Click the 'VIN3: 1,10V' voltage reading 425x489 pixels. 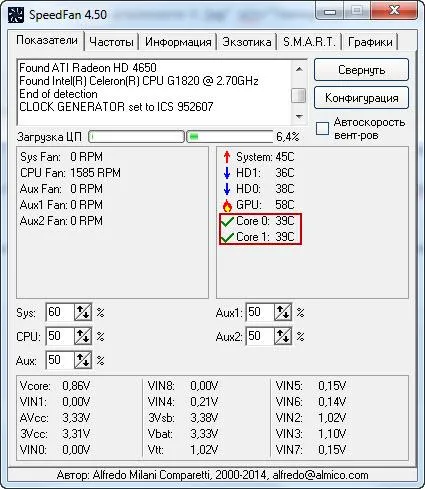click(x=311, y=434)
